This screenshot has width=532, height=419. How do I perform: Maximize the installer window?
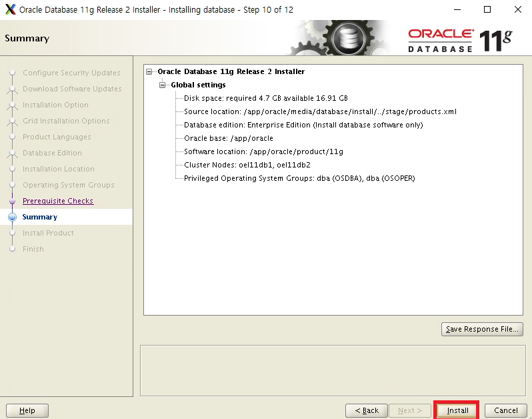pyautogui.click(x=487, y=9)
